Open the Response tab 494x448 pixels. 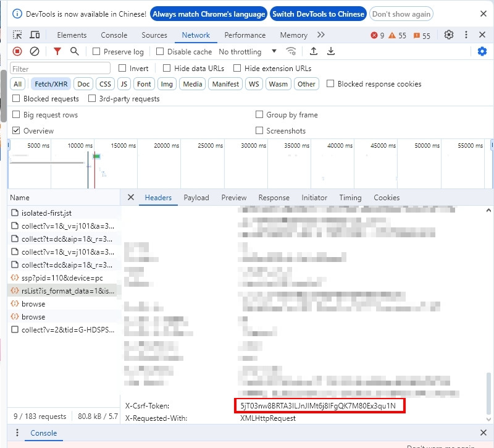[274, 198]
